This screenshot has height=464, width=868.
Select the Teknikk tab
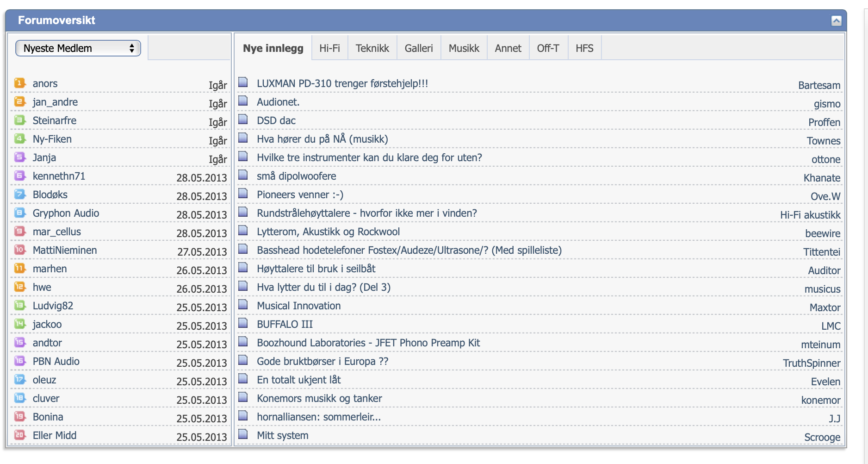(x=372, y=48)
